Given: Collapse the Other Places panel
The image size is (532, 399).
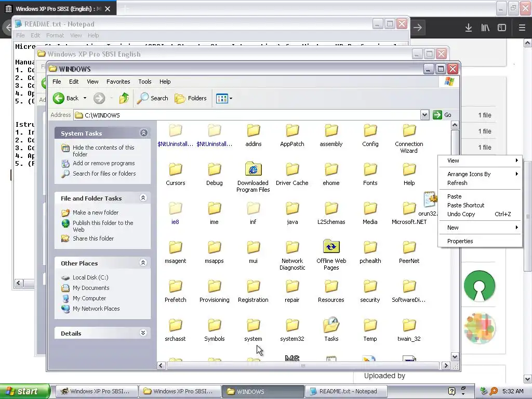Looking at the screenshot, I should (143, 262).
